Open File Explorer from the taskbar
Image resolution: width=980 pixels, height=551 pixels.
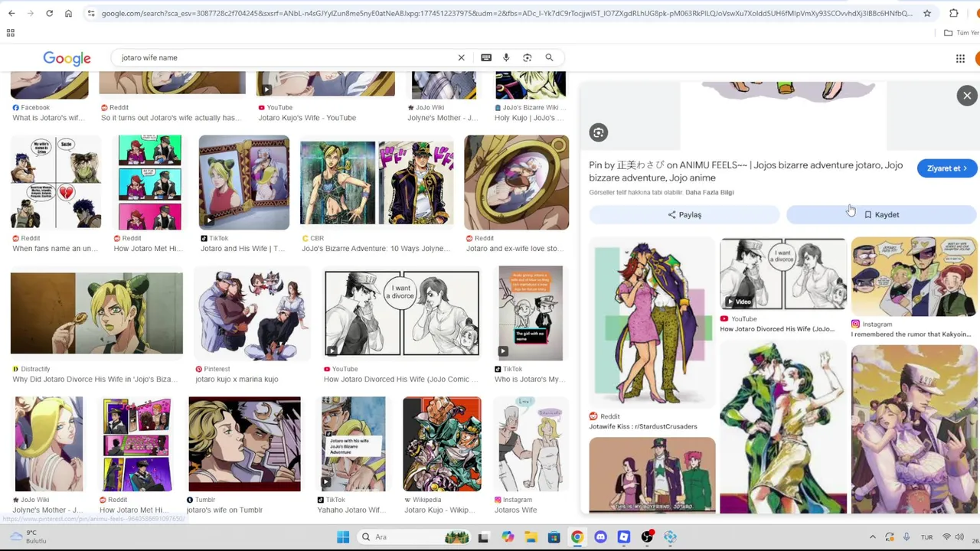click(531, 537)
